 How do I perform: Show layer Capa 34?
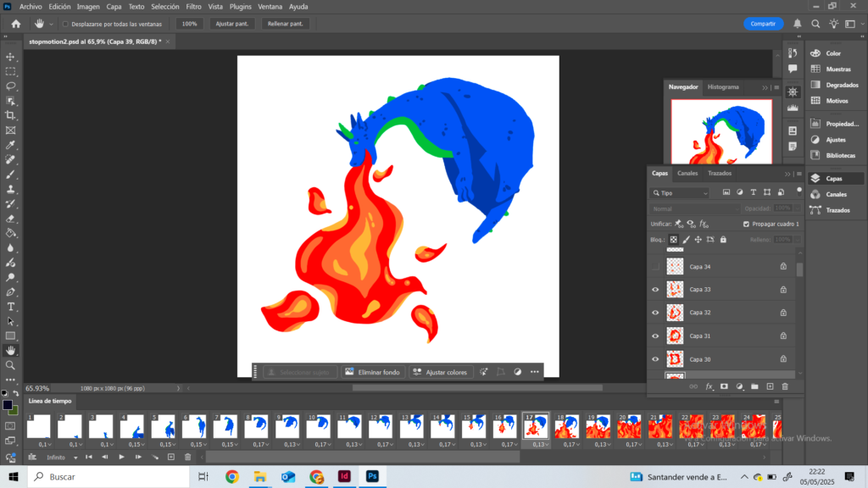click(x=654, y=267)
